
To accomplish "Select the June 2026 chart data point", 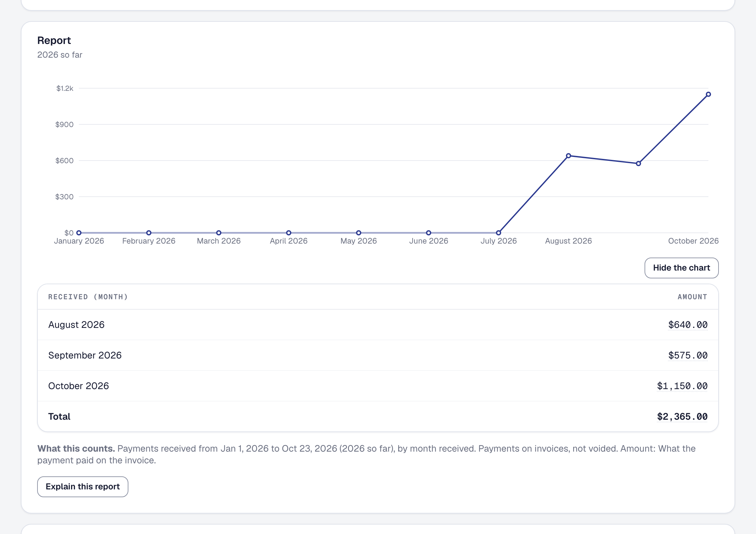I will click(x=429, y=233).
